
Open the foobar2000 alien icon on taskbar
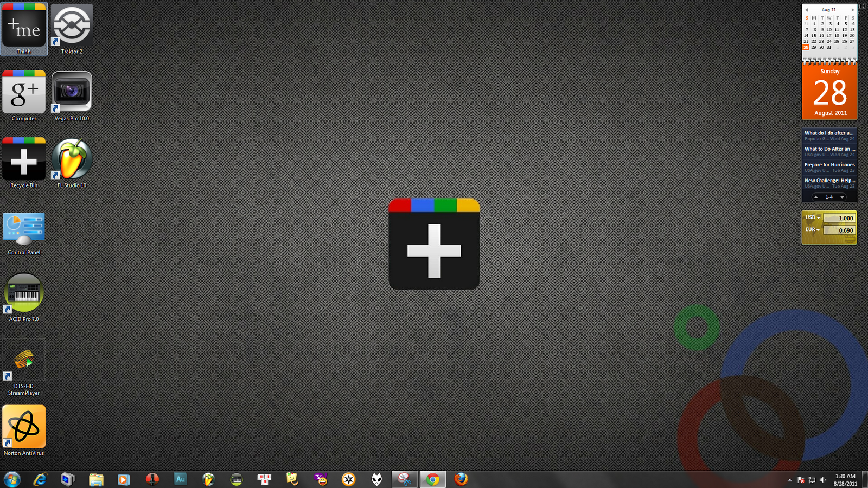377,479
